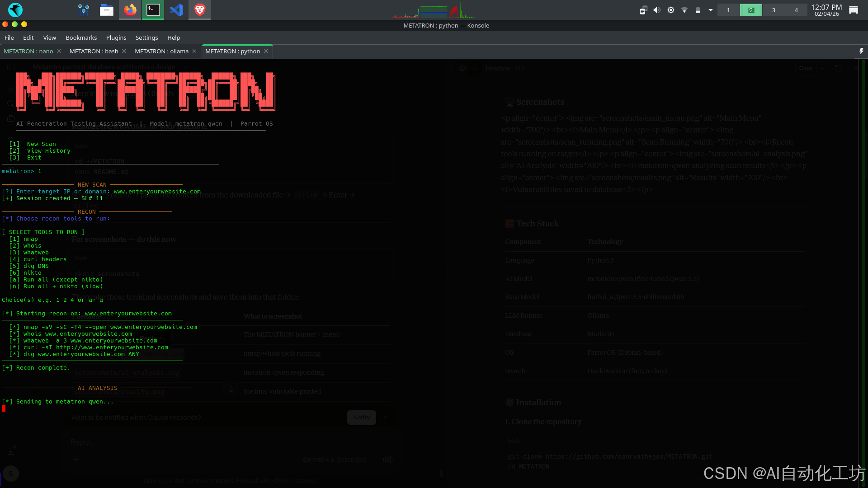The image size is (868, 488).
Task: Switch to virtual desktop 1
Action: [x=728, y=10]
